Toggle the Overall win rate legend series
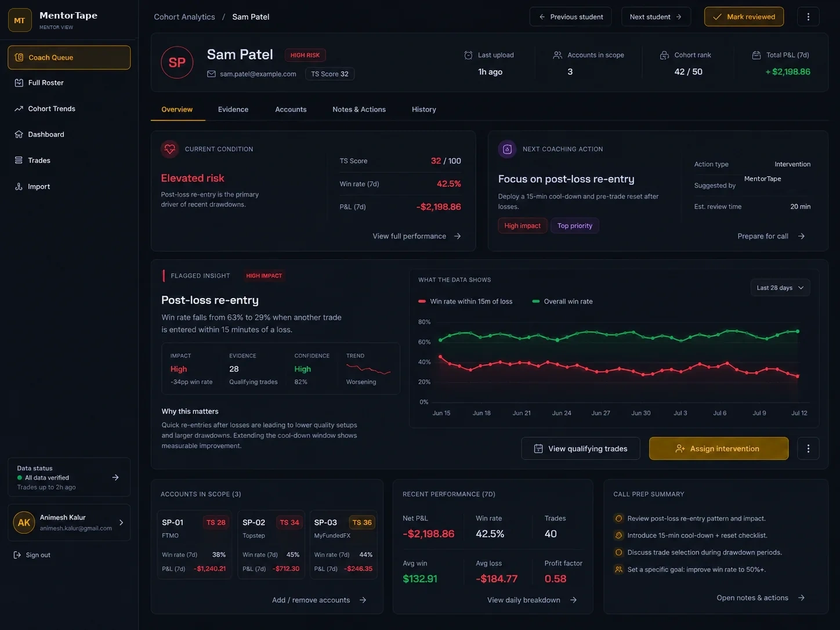This screenshot has height=630, width=840. tap(563, 302)
